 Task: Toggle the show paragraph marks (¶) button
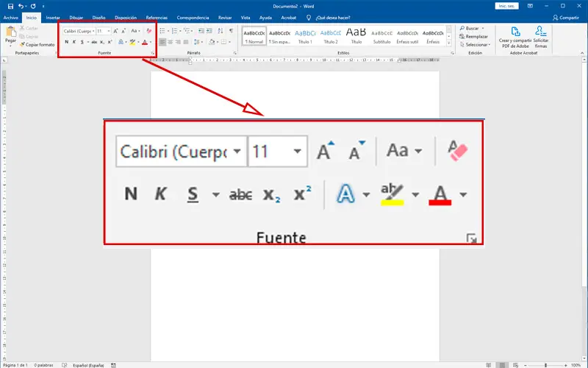(x=231, y=31)
